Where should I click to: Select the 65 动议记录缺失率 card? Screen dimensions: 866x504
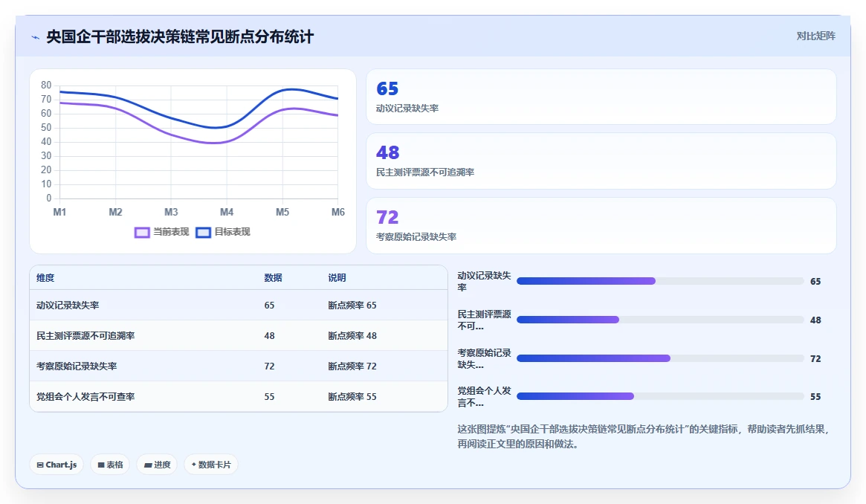pyautogui.click(x=601, y=97)
